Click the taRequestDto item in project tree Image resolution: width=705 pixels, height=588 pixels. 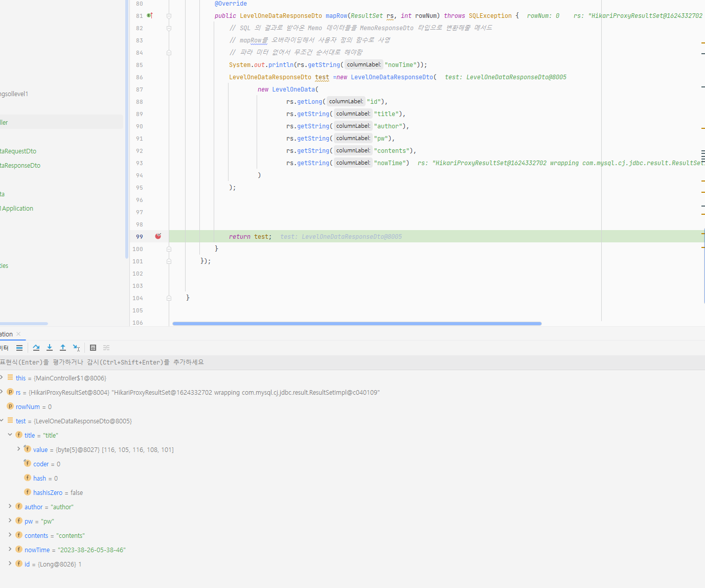[18, 151]
